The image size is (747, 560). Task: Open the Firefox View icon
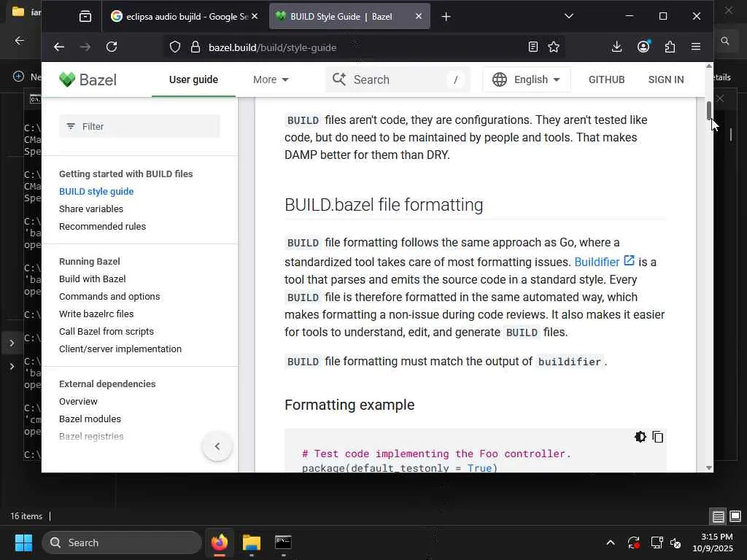tap(85, 17)
